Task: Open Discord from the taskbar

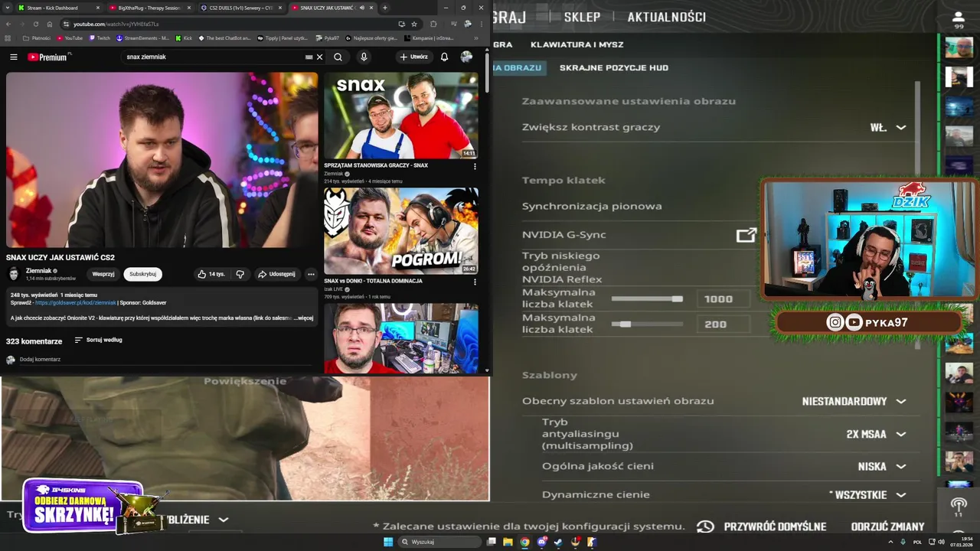Action: coord(541,542)
